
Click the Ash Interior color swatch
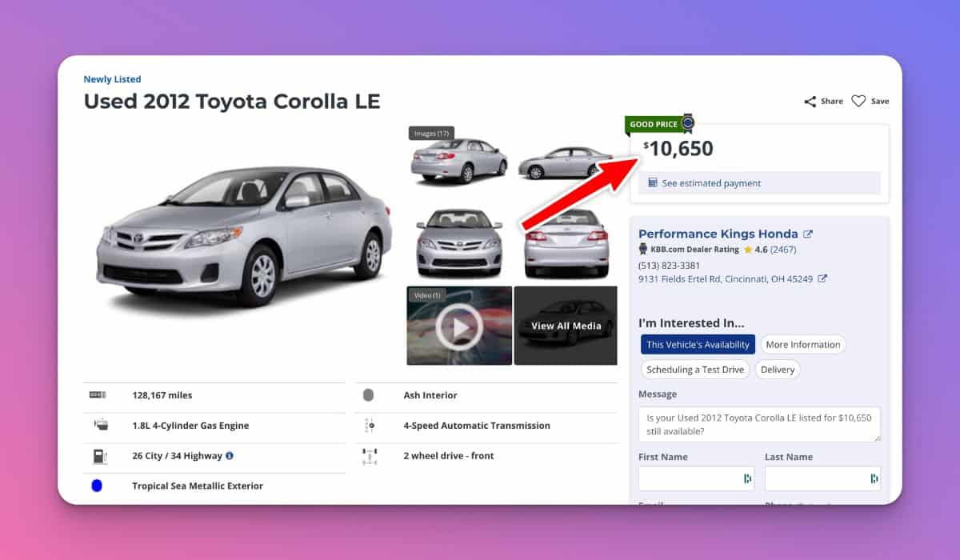pyautogui.click(x=368, y=395)
